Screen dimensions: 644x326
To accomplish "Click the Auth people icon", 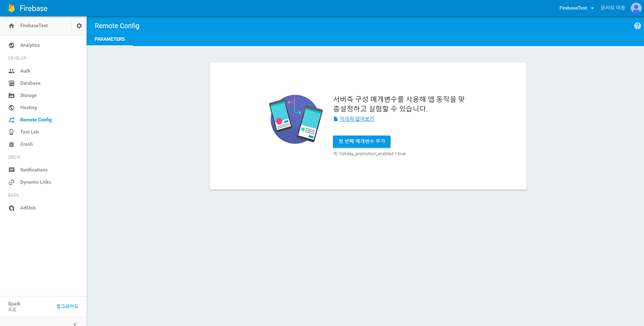I will (12, 71).
